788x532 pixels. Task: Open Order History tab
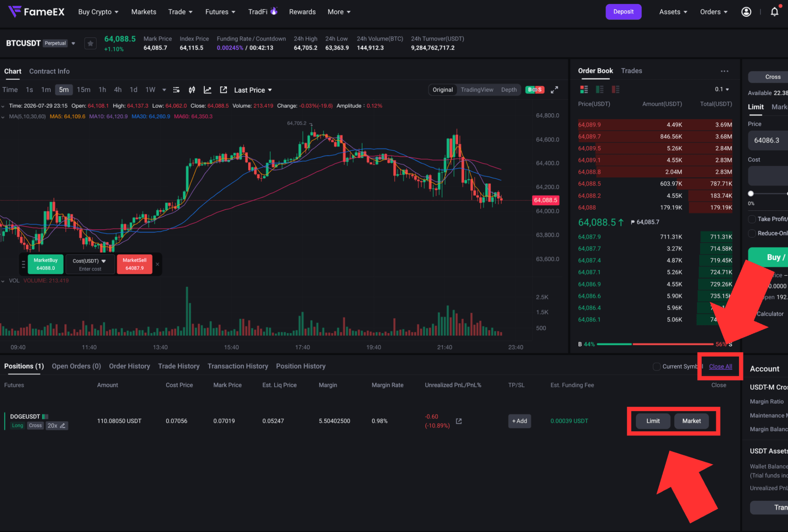pyautogui.click(x=129, y=366)
